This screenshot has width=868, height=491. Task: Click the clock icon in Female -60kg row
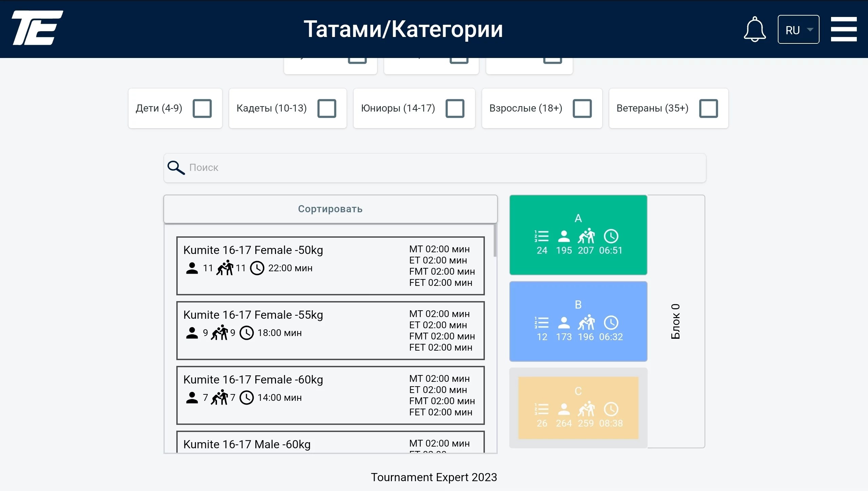[246, 397]
